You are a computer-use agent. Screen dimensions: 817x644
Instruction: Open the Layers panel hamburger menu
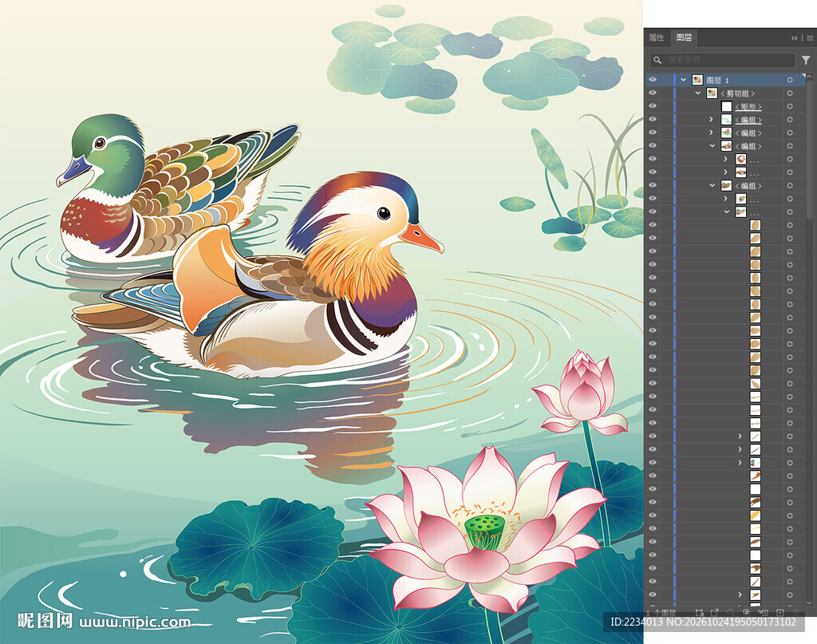click(810, 38)
